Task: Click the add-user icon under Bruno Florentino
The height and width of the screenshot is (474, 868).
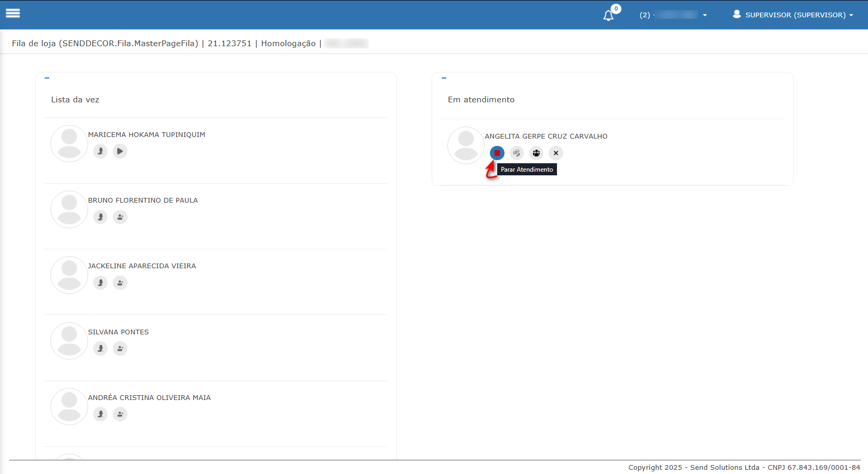Action: tap(120, 217)
